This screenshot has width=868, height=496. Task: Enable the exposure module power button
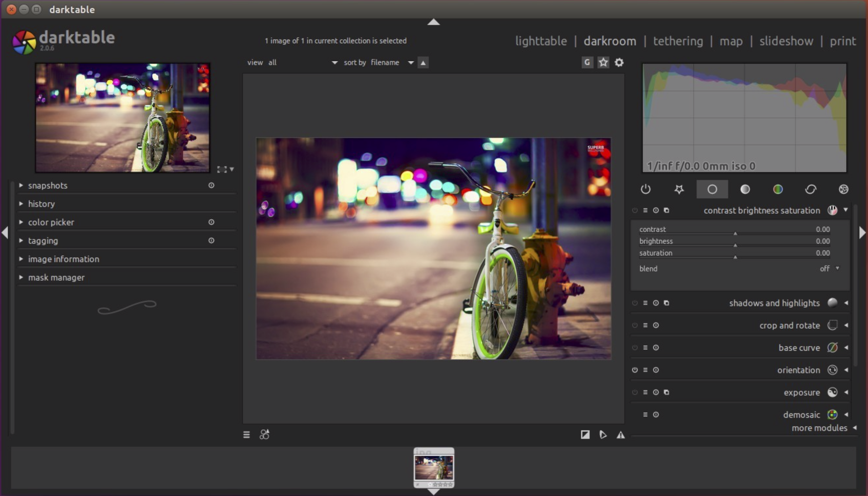[x=635, y=393]
